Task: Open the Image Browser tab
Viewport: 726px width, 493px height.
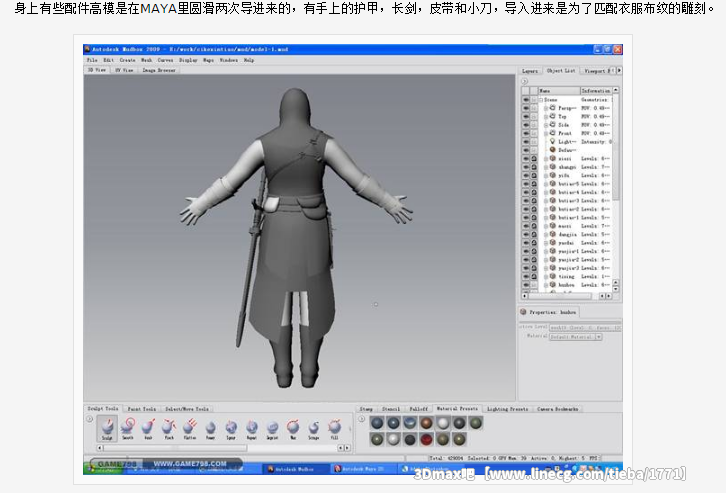Action: pyautogui.click(x=159, y=70)
